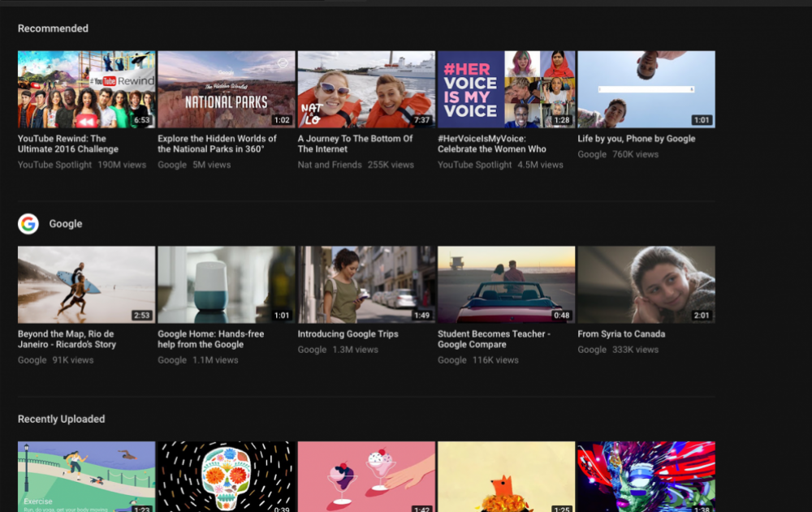Image resolution: width=812 pixels, height=512 pixels.
Task: Open title A Journey To The Bottom Of The Internet
Action: pyautogui.click(x=356, y=144)
